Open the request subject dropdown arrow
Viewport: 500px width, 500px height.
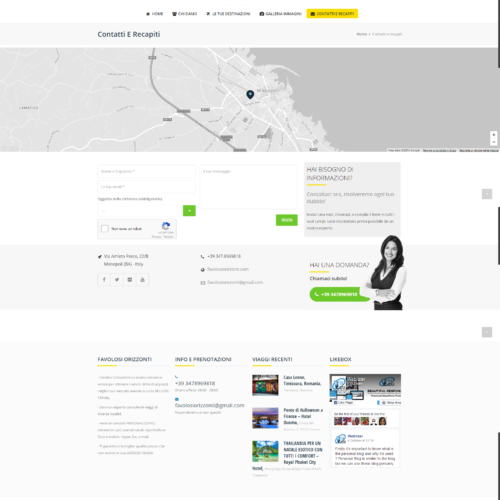coord(189,211)
